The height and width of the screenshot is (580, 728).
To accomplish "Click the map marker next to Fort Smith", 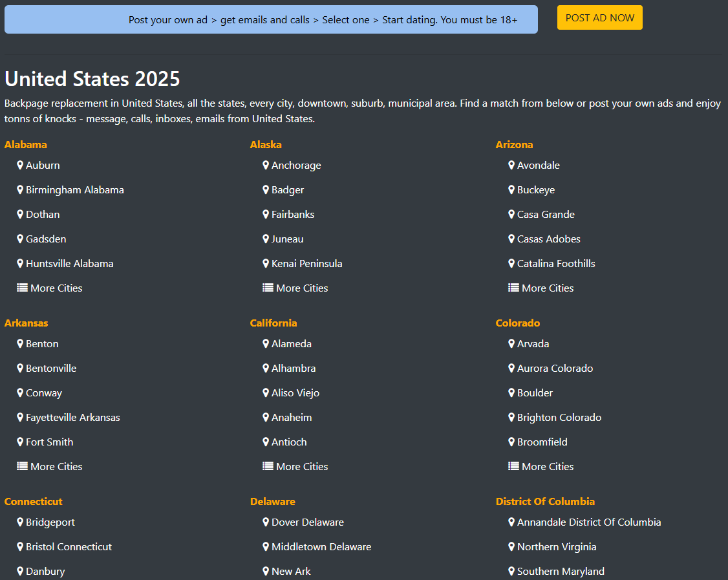I will click(20, 442).
